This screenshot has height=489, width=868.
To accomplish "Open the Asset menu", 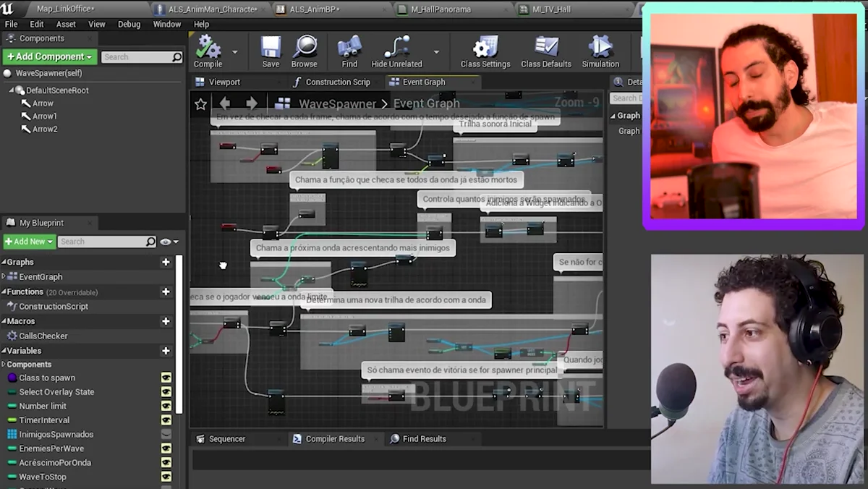I will [66, 24].
